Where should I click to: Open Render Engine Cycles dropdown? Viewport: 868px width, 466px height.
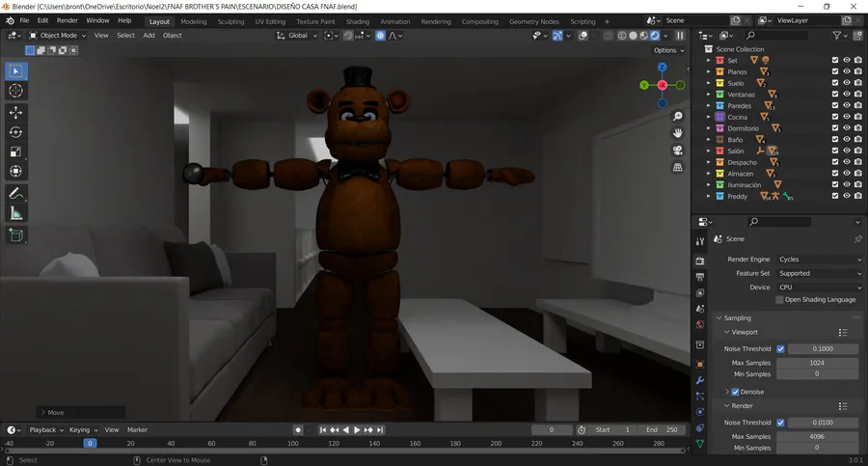pyautogui.click(x=820, y=260)
